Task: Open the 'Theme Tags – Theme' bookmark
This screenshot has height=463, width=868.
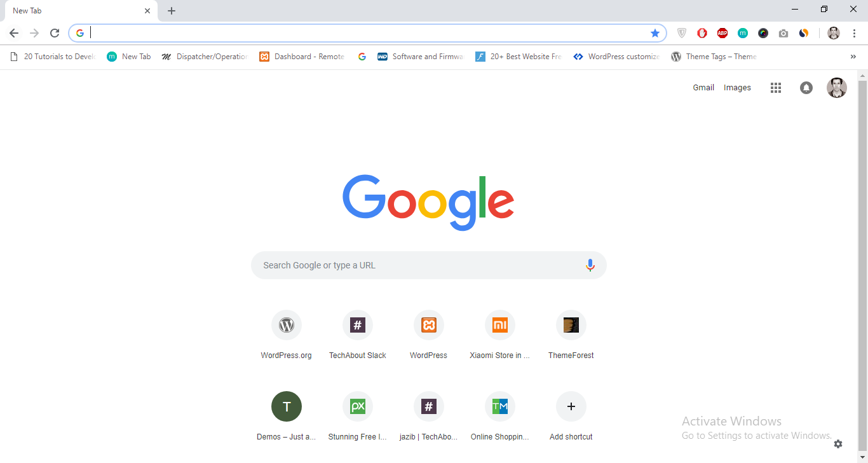Action: tap(714, 57)
